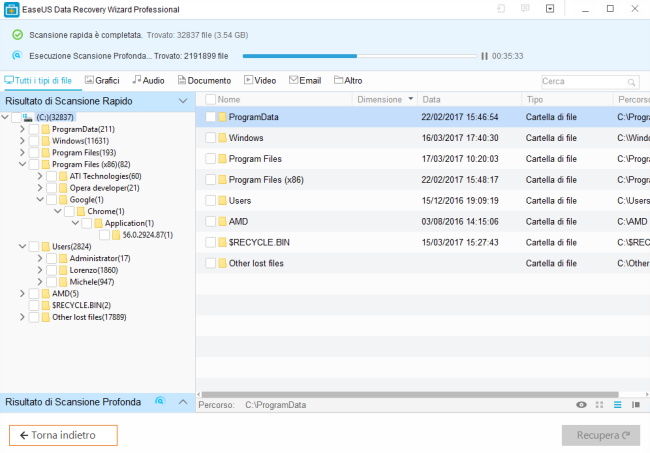The image size is (650, 453).
Task: Tick the select-all checkbox beside Nome header
Action: point(211,99)
